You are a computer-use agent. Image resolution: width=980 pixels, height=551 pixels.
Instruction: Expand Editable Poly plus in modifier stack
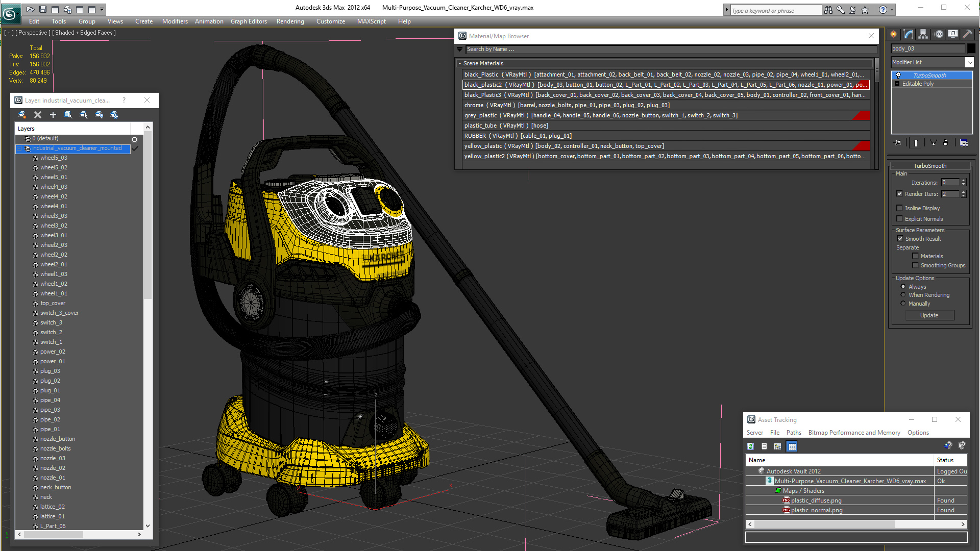[897, 84]
